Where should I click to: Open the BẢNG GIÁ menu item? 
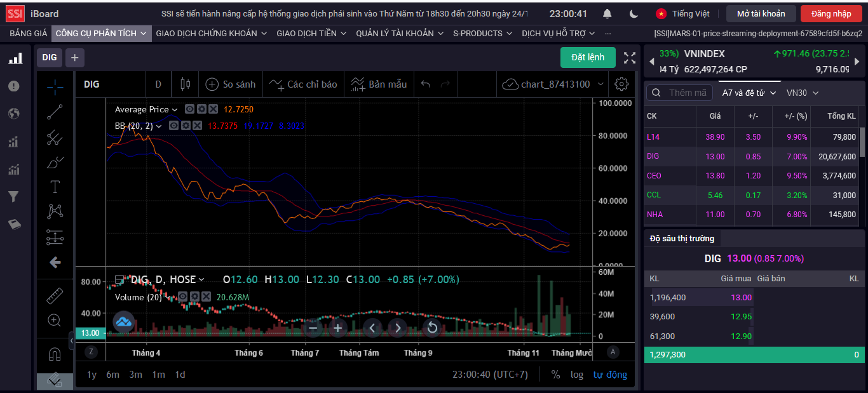[x=28, y=33]
